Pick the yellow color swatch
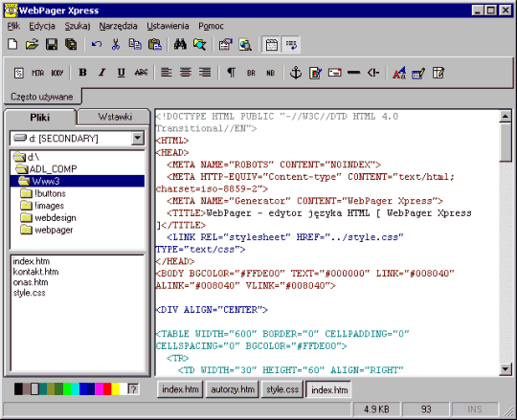This screenshot has width=517, height=420. [x=116, y=389]
